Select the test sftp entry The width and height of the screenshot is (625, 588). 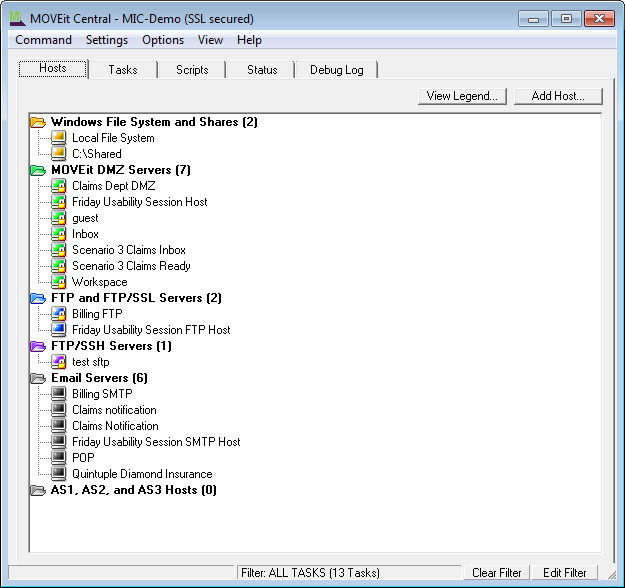(x=90, y=362)
